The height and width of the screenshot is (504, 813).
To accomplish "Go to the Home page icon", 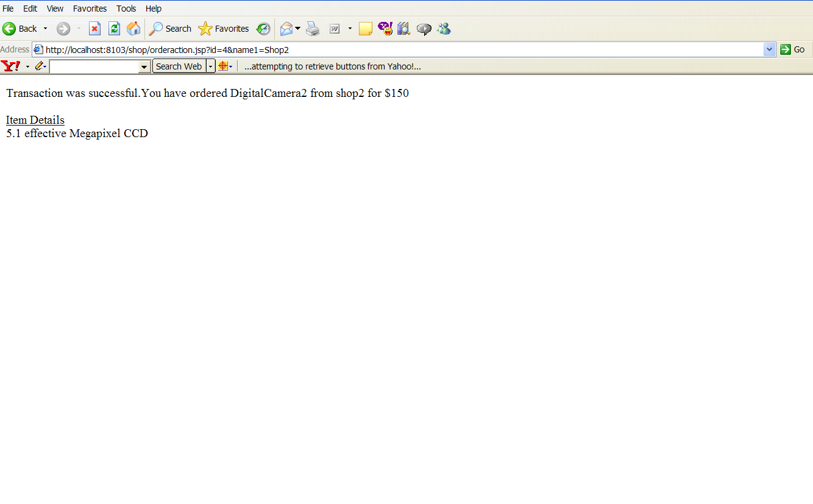I will (x=133, y=29).
